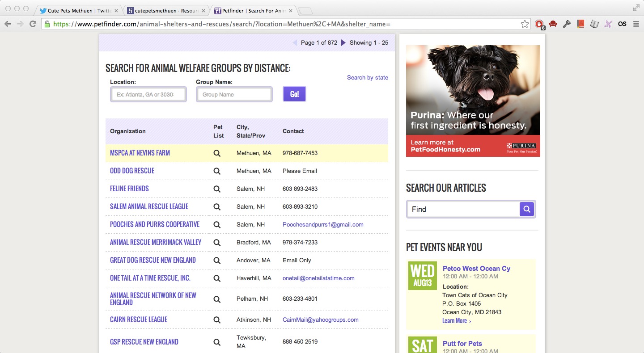View pet list for Cairn Rescue League

coord(217,320)
